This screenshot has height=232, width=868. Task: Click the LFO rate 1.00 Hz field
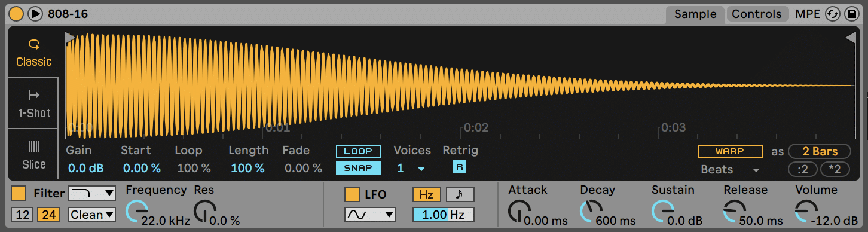tap(443, 215)
